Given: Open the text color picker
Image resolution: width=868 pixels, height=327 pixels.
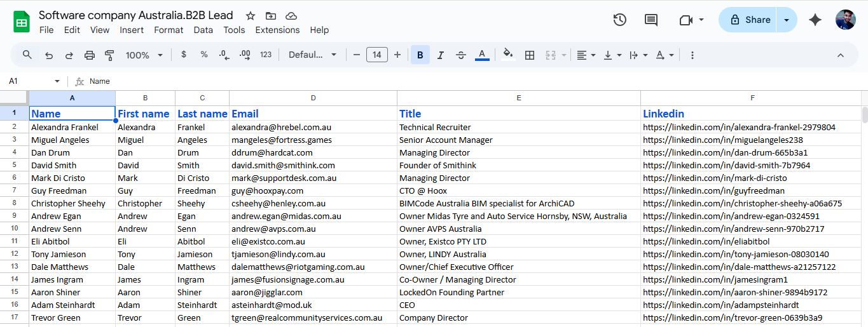Looking at the screenshot, I should [x=482, y=55].
